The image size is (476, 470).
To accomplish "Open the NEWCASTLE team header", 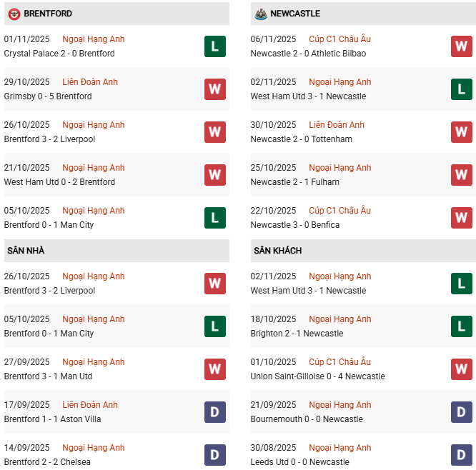I will coord(295,14).
